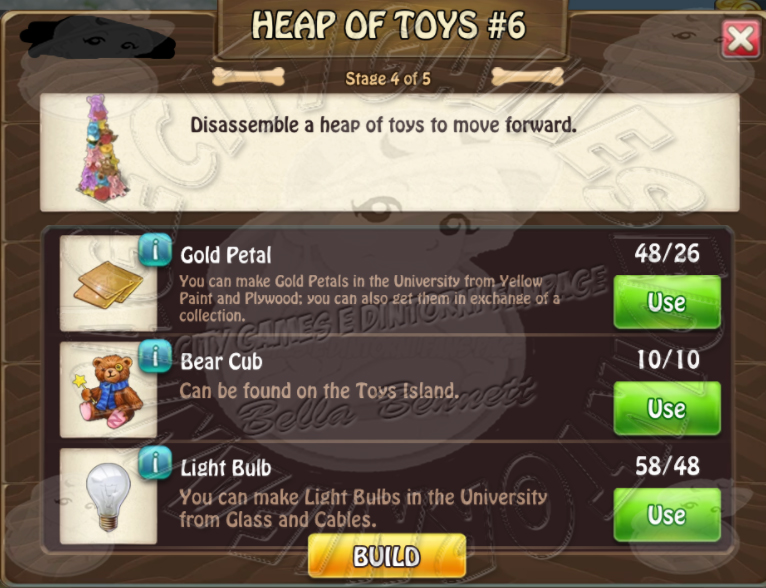Click the left bone decoration icon
Image resolution: width=766 pixels, height=588 pixels.
tap(249, 77)
